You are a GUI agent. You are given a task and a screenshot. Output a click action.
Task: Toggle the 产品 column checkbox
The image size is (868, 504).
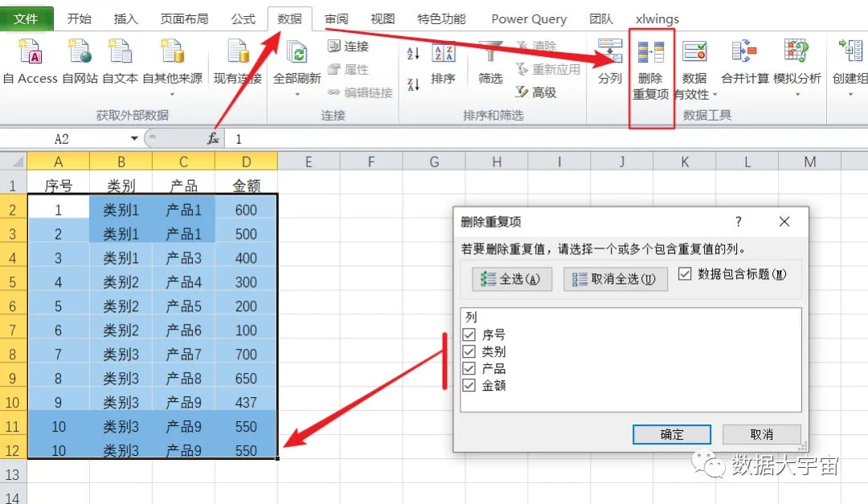coord(469,368)
